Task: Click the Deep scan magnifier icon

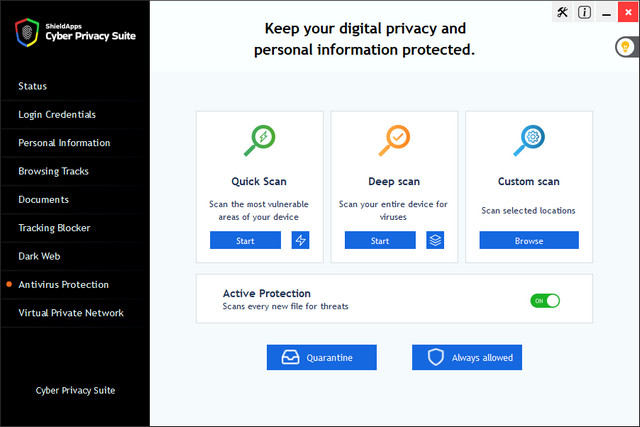Action: pos(394,141)
